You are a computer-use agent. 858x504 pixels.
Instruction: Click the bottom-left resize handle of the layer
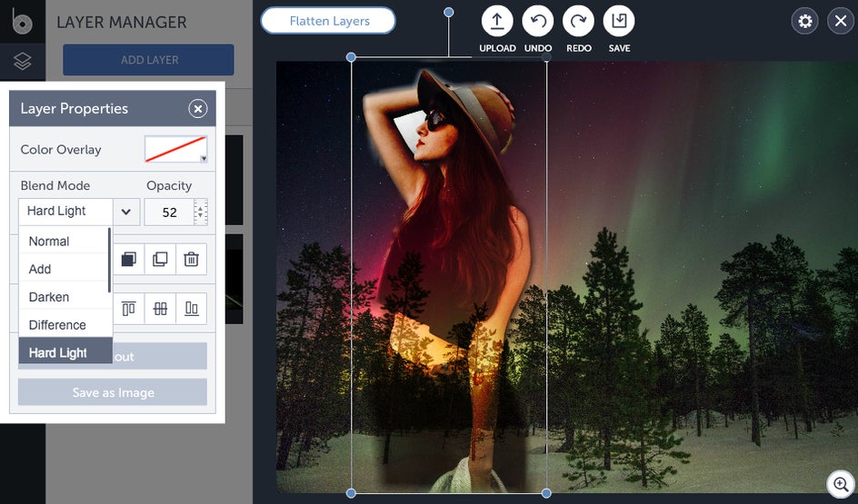[x=352, y=493]
